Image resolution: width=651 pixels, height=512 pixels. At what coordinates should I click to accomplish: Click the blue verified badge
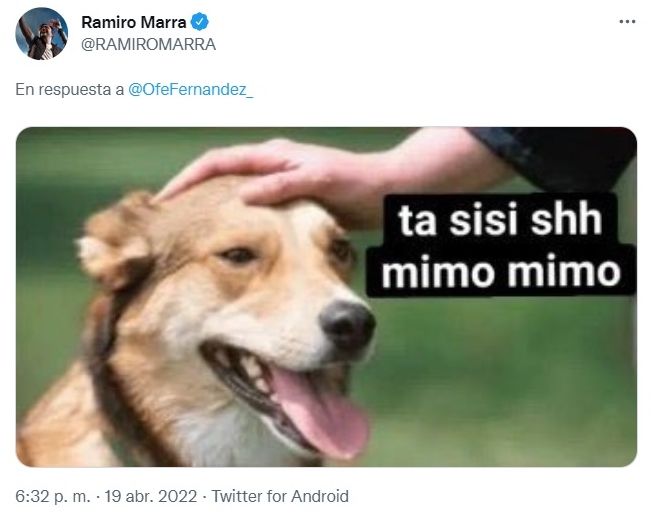(x=199, y=22)
